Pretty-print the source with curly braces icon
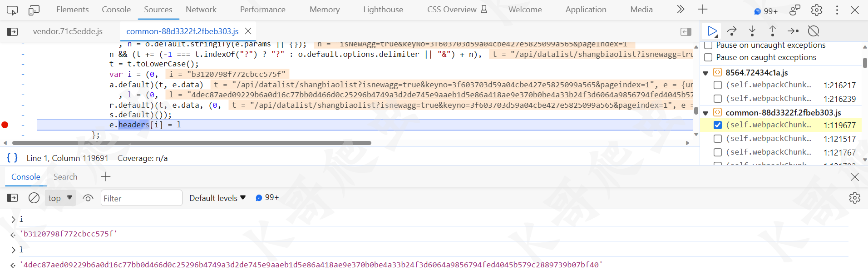 [12, 158]
